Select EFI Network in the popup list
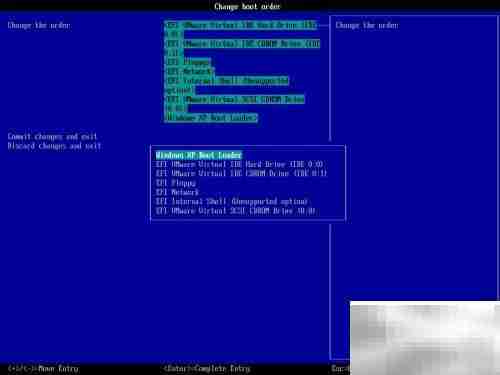The height and width of the screenshot is (375, 500). click(x=177, y=192)
